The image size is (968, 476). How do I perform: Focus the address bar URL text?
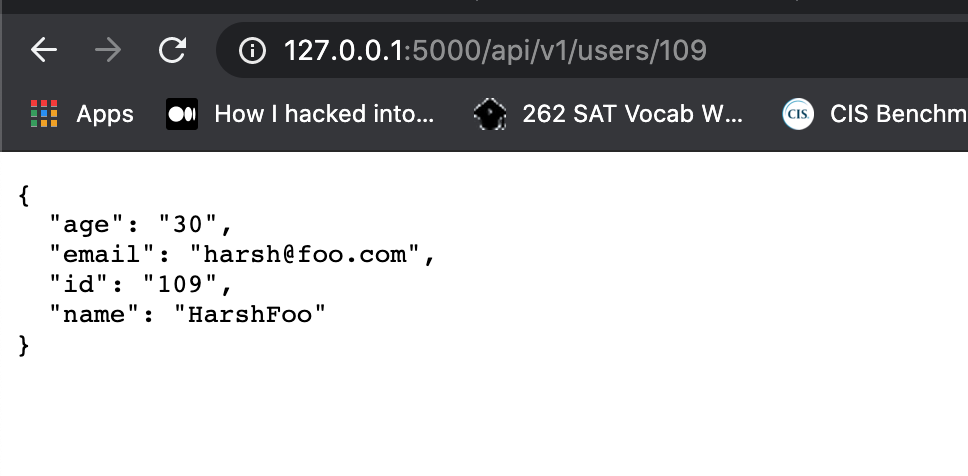[x=495, y=51]
